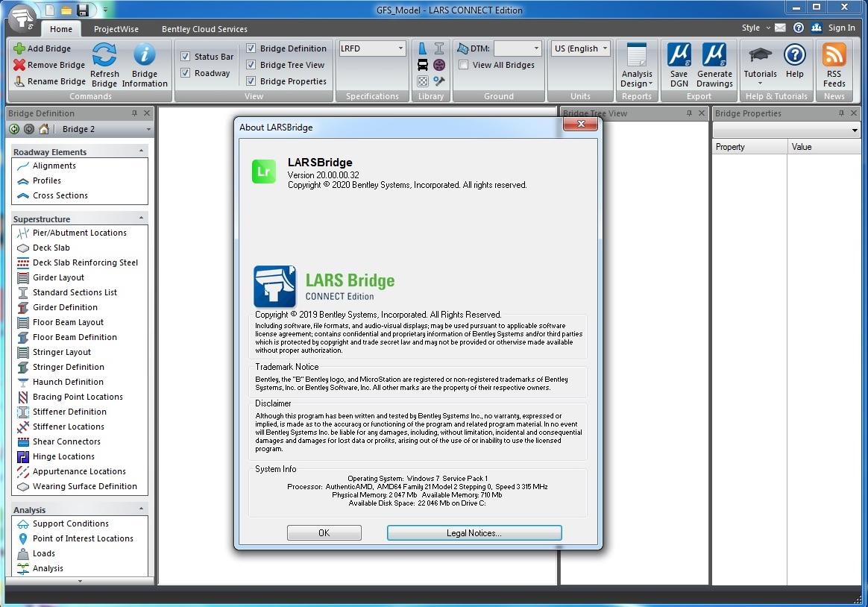Disable the Bridge Tree View checkbox

click(x=250, y=65)
